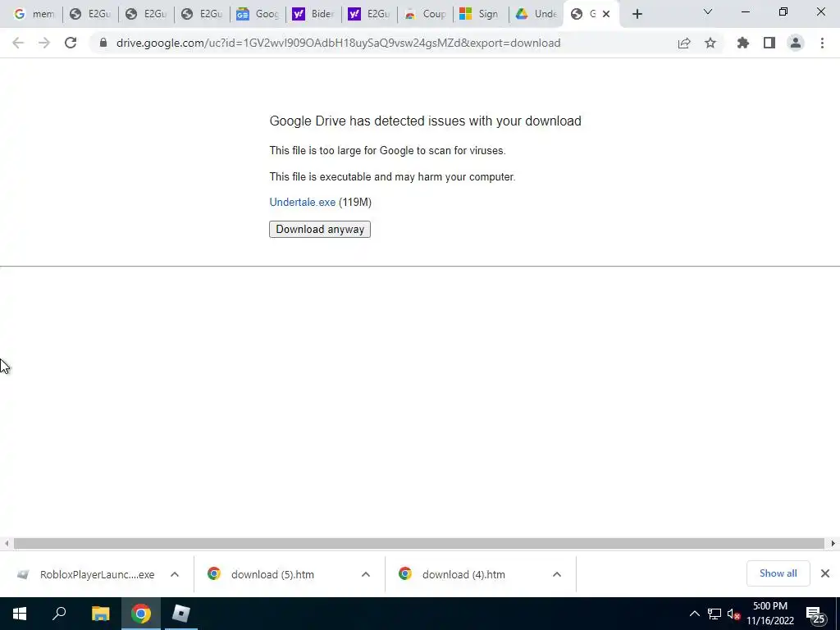Click the muted volume tray icon
This screenshot has width=840, height=630.
[733, 614]
